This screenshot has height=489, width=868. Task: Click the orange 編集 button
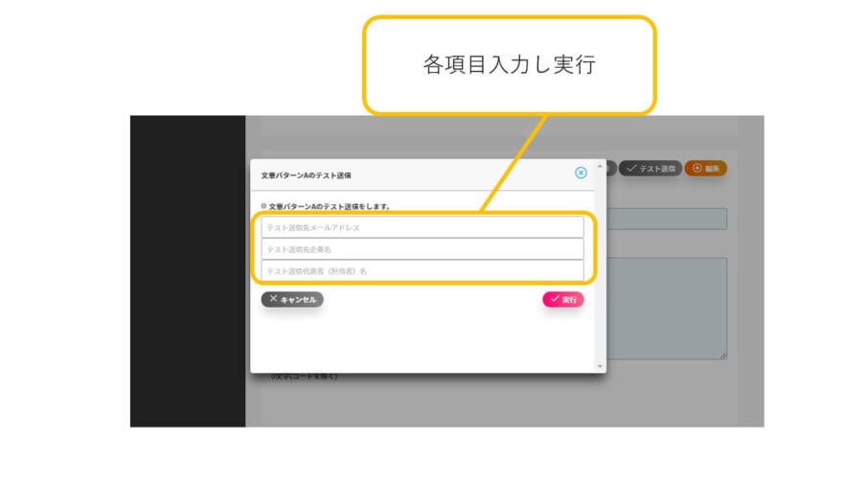click(x=706, y=168)
